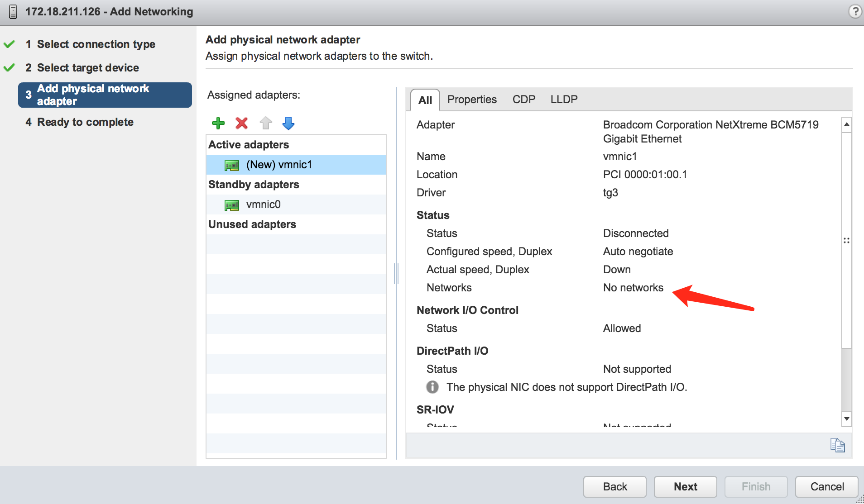Click the info icon about DirectPath I/O
Image resolution: width=864 pixels, height=504 pixels.
[433, 387]
